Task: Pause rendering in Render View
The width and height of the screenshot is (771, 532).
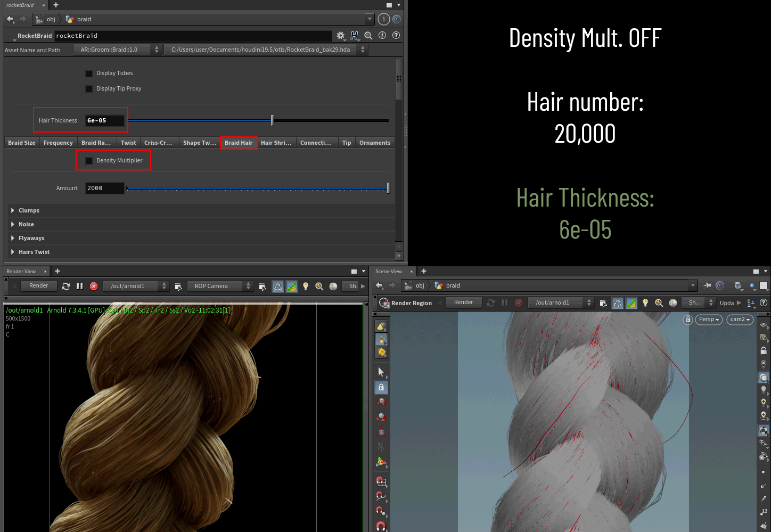Action: (x=80, y=286)
